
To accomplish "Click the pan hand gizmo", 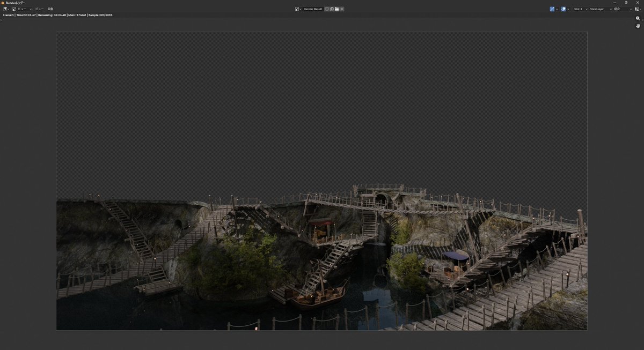I will pos(638,26).
